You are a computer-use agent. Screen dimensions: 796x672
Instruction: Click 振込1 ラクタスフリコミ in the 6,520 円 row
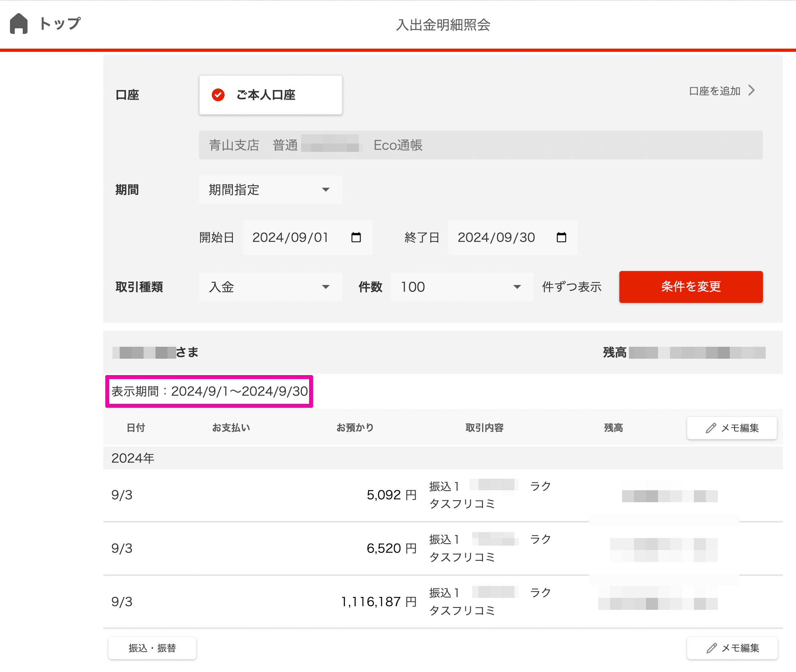click(x=491, y=548)
